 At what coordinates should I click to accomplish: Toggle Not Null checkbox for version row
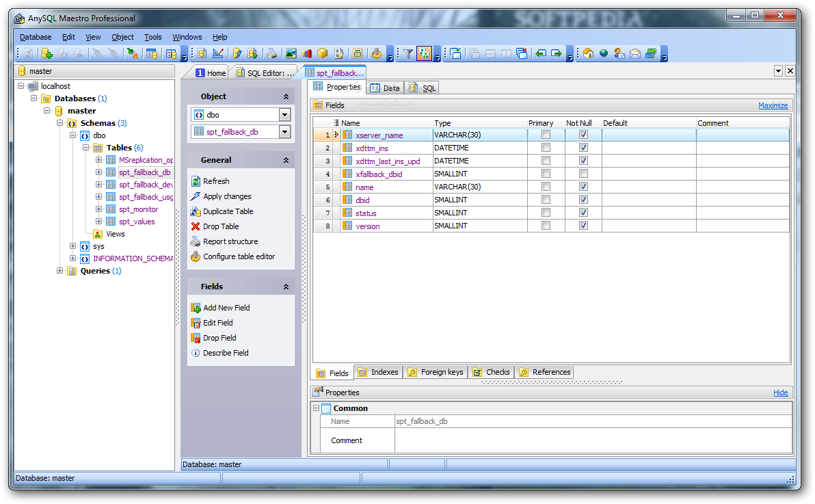[x=584, y=226]
